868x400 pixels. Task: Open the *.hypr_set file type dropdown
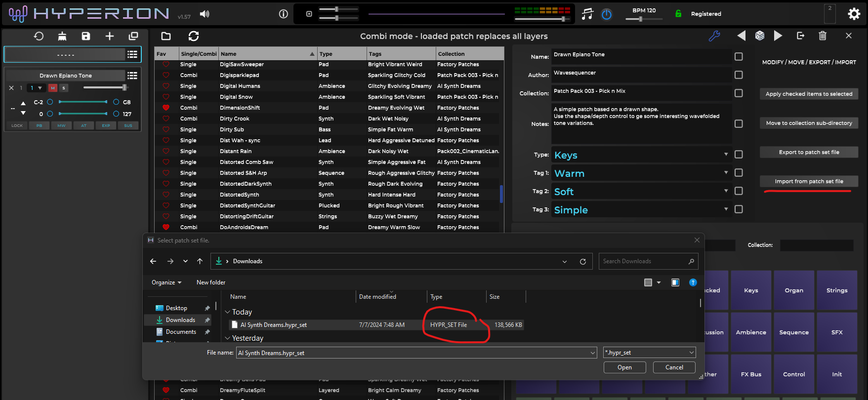point(649,353)
